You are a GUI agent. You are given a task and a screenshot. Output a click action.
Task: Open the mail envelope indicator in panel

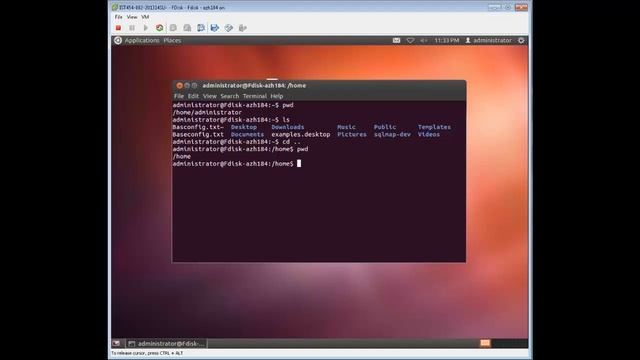396,40
